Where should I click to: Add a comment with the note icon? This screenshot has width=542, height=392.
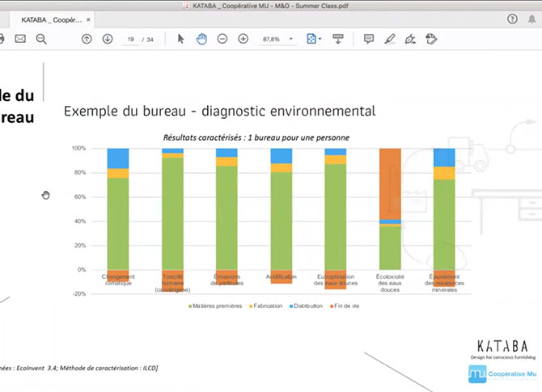click(x=369, y=39)
